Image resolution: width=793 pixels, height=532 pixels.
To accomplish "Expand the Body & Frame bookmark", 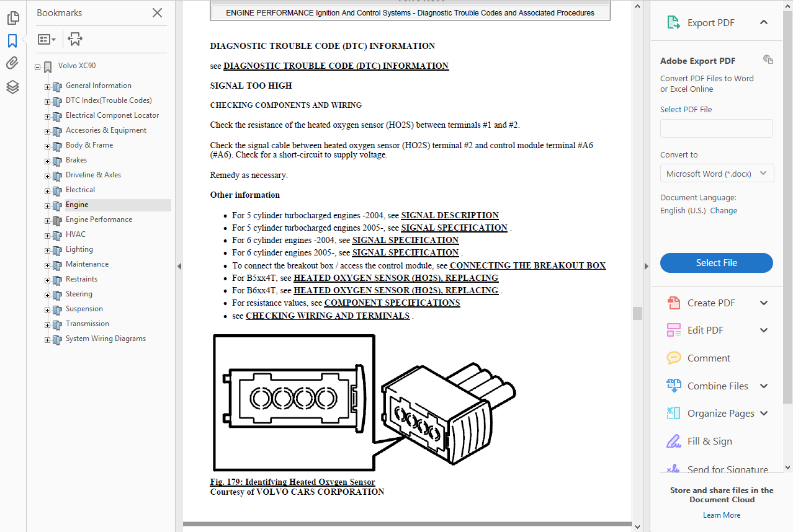I will tap(47, 146).
